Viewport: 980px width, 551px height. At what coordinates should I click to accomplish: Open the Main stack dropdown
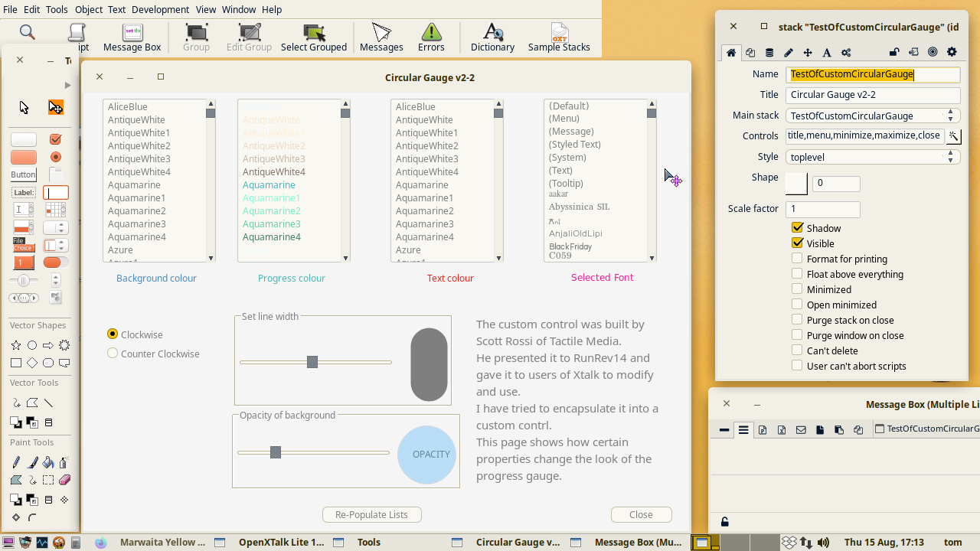873,116
